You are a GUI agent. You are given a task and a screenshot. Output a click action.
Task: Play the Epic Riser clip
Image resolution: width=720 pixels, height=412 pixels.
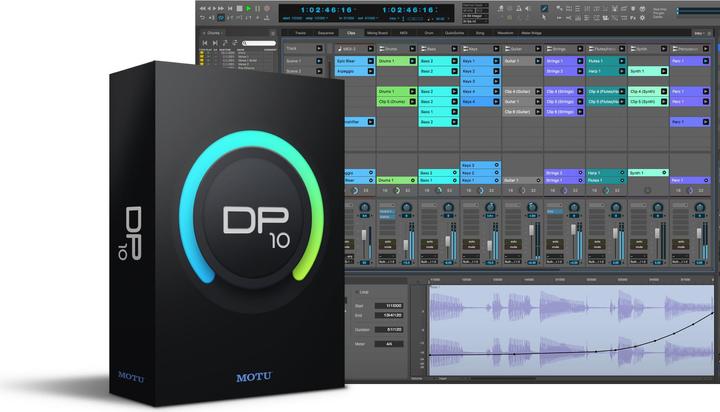(x=371, y=61)
